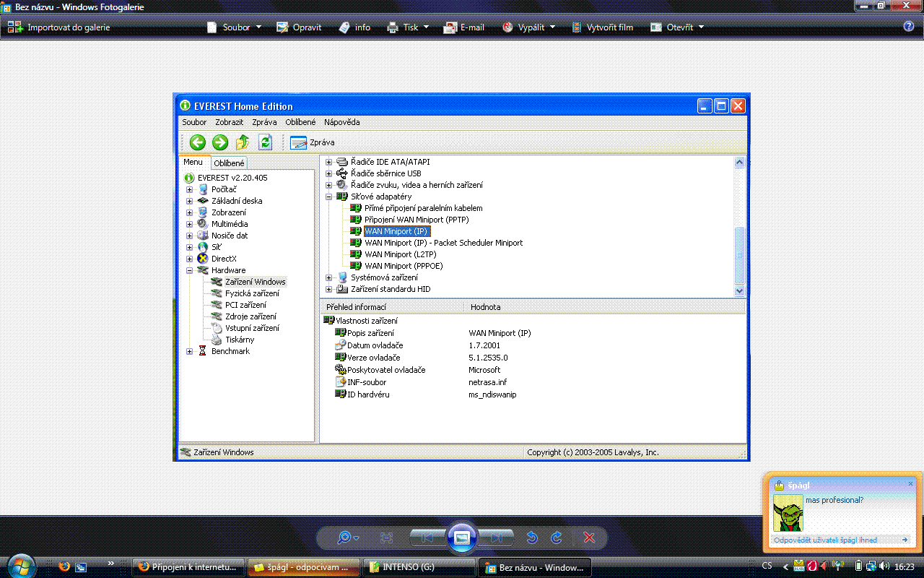This screenshot has height=578, width=924.
Task: Click the Odpovědět uživateli špágl ihned link
Action: pyautogui.click(x=826, y=540)
